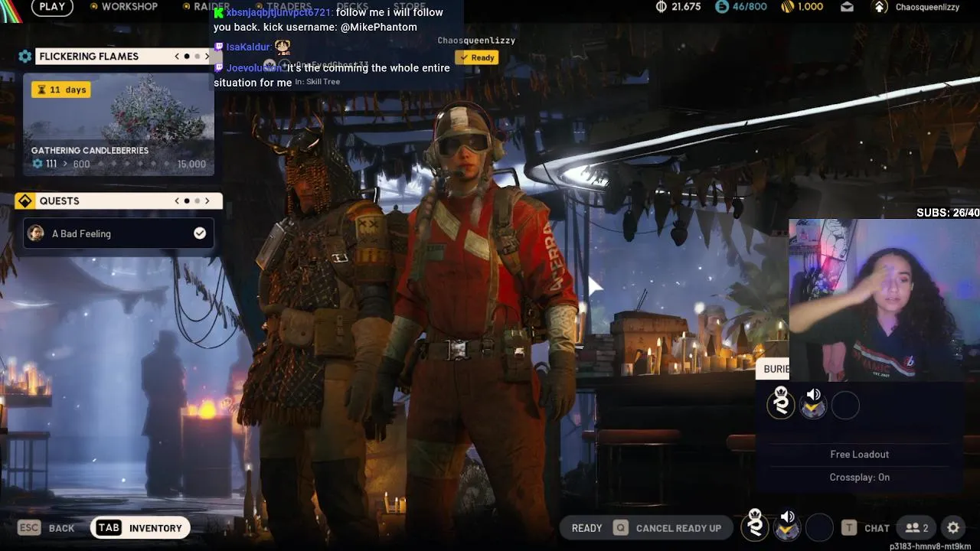Screen dimensions: 980x551
Task: Click the empty third squad slot in bottom bar
Action: (819, 527)
